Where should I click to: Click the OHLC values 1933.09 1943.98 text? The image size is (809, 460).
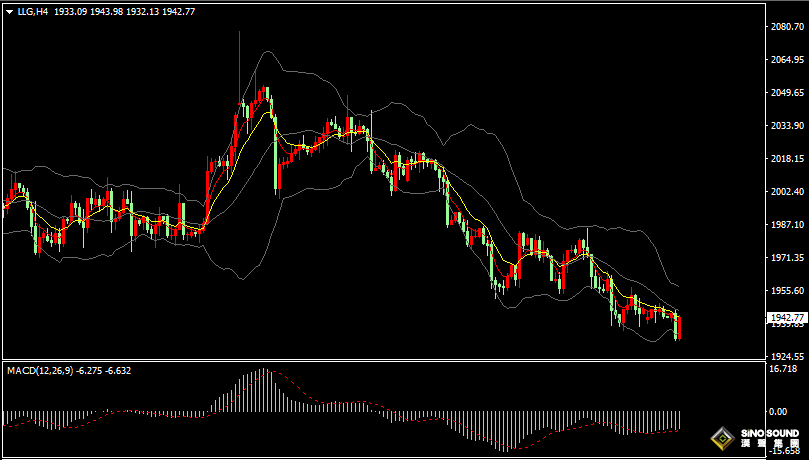pos(88,12)
